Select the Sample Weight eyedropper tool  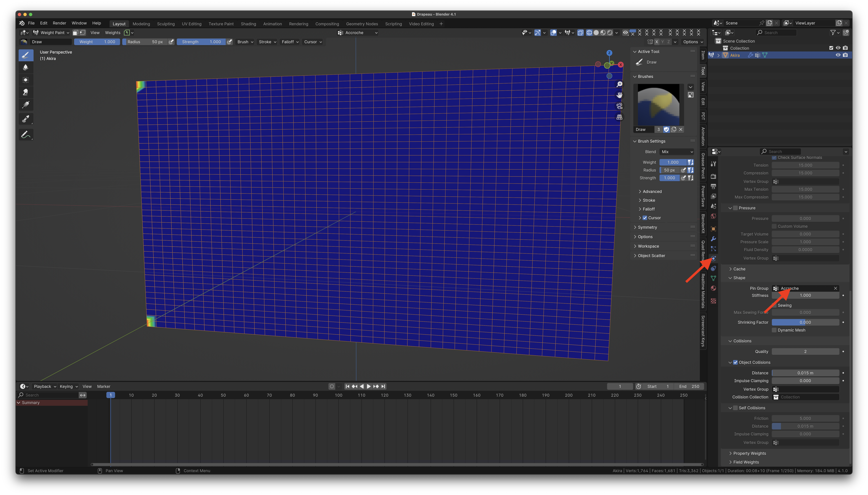(x=26, y=119)
